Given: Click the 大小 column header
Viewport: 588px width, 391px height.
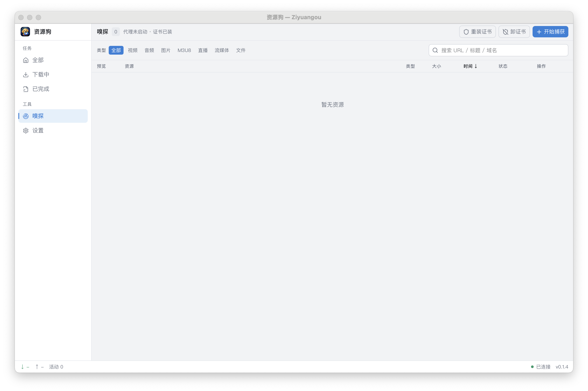Looking at the screenshot, I should 437,66.
